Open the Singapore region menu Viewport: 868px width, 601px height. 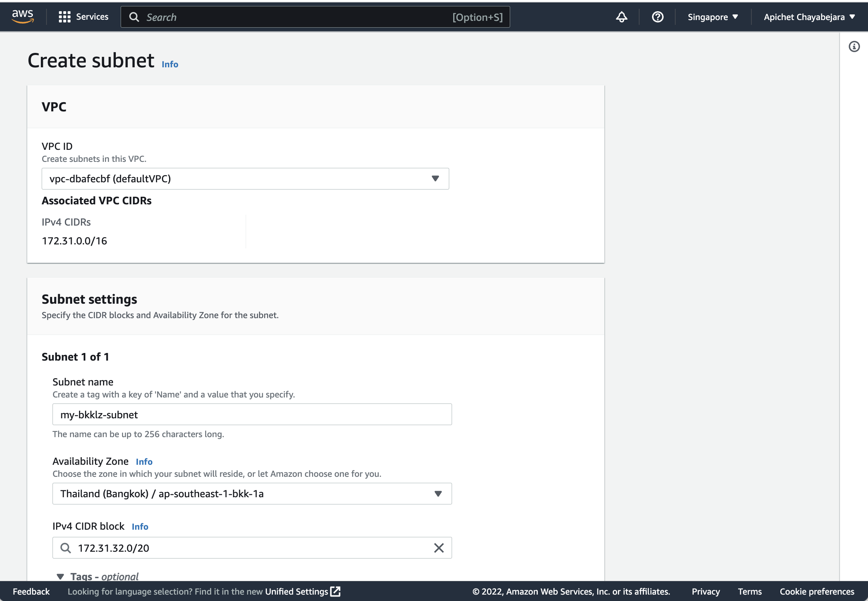[x=713, y=17]
